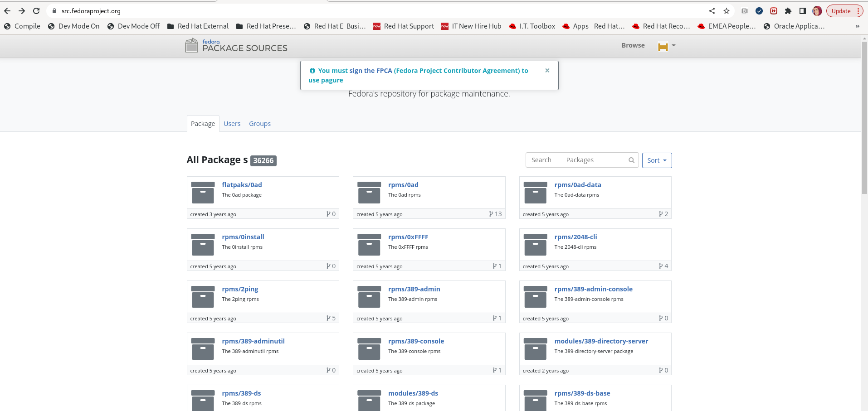Open the browser profile avatar
868x411 pixels.
817,11
